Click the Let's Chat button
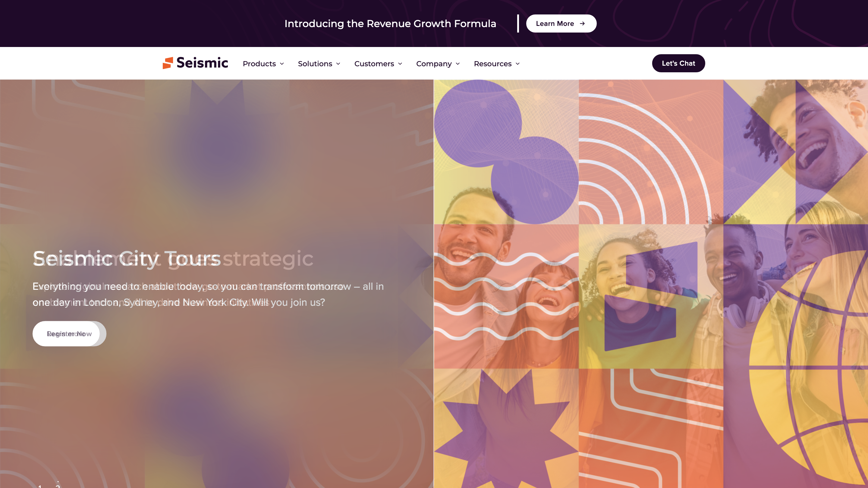Viewport: 868px width, 488px height. pos(678,63)
